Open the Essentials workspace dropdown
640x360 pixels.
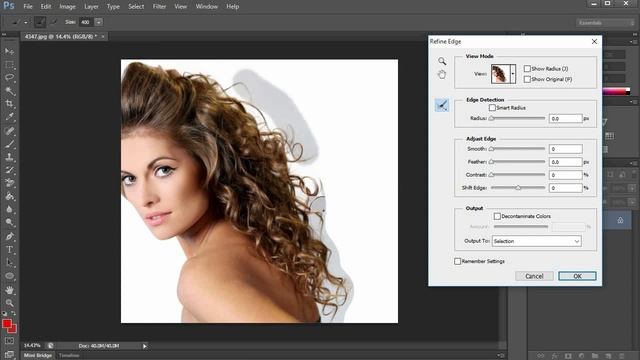tap(606, 23)
